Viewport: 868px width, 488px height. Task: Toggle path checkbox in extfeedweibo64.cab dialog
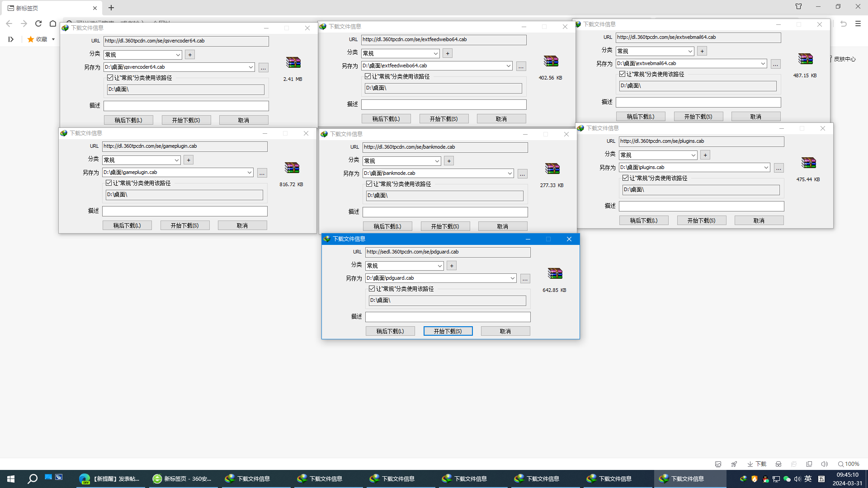[368, 76]
